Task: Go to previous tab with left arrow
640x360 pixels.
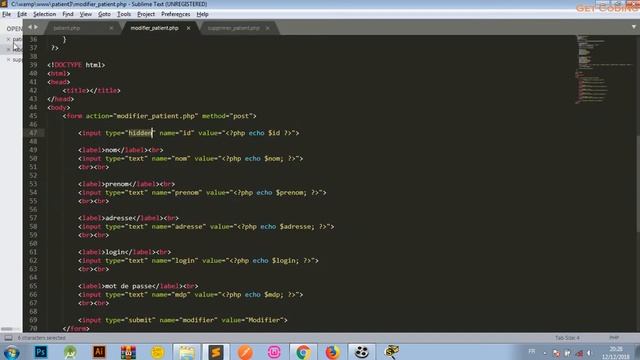Action: (30, 27)
